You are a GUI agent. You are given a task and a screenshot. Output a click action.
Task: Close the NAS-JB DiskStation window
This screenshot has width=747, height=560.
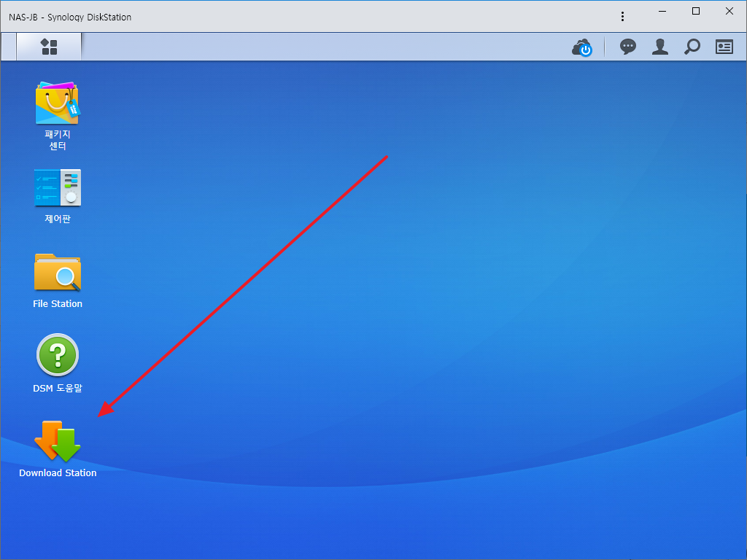pos(729,12)
